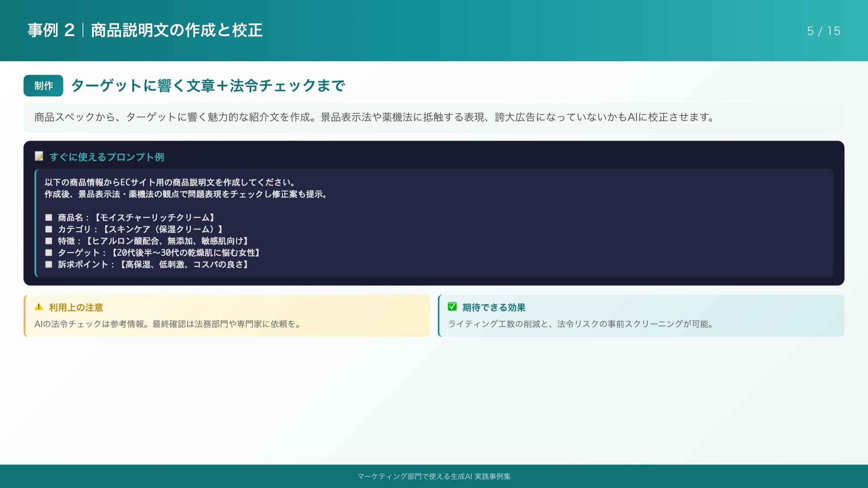868x488 pixels.
Task: Click the prompt line 以下の商品情報からECサイト用の商品説明文を作成してください。
Action: click(171, 182)
